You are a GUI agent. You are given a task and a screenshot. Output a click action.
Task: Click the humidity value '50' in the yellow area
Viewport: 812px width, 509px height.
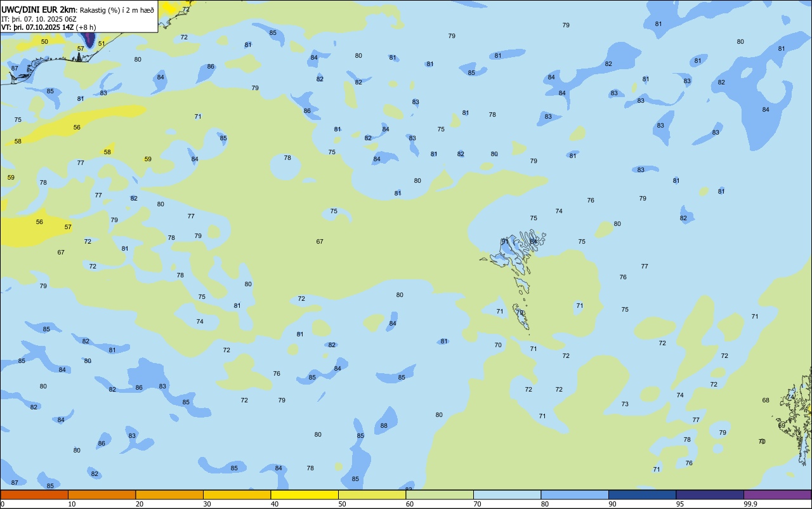pos(44,42)
